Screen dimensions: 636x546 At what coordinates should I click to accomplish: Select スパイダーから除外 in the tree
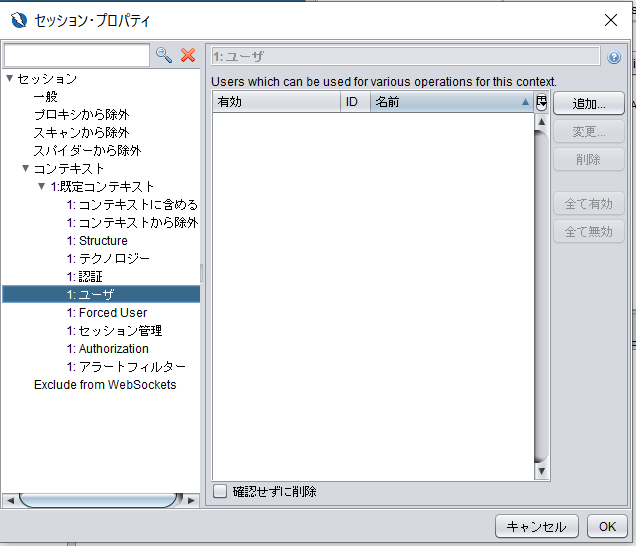(x=87, y=150)
